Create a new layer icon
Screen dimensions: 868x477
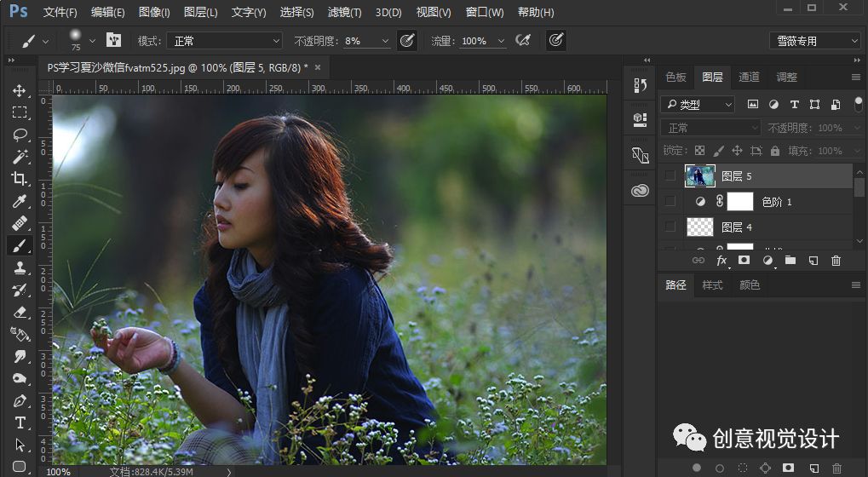(813, 260)
